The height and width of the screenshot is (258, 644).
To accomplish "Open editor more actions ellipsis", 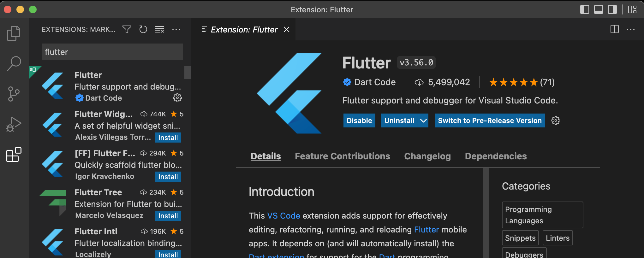I will 631,29.
